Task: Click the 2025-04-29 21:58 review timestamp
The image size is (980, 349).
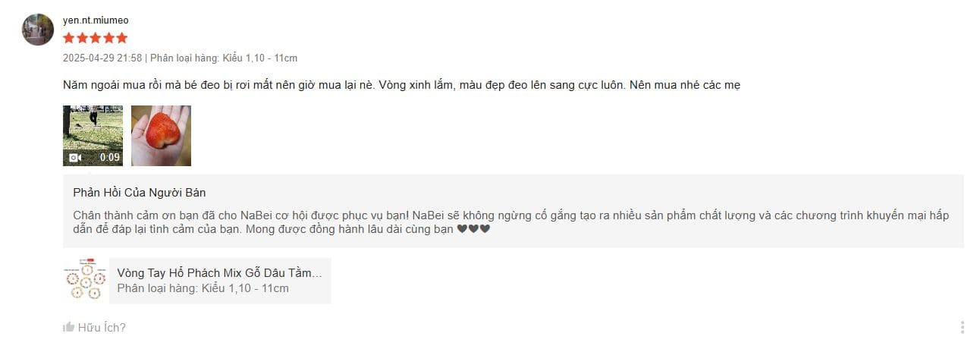Action: pos(102,58)
